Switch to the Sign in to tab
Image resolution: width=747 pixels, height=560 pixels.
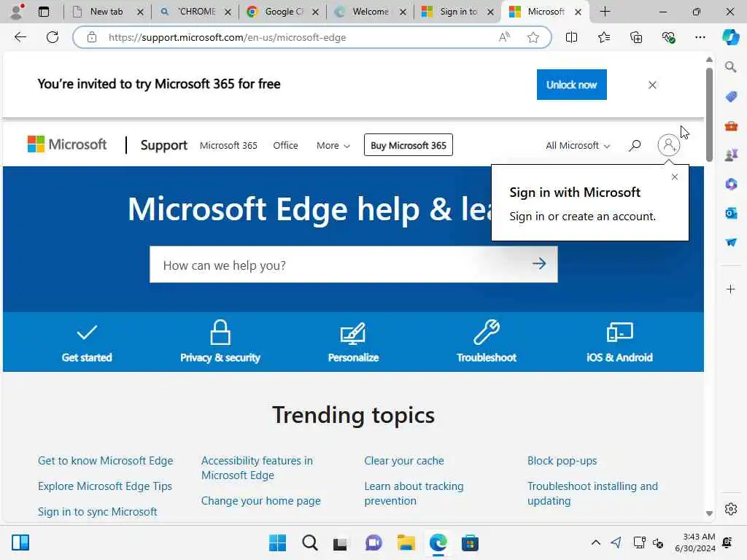pos(458,12)
